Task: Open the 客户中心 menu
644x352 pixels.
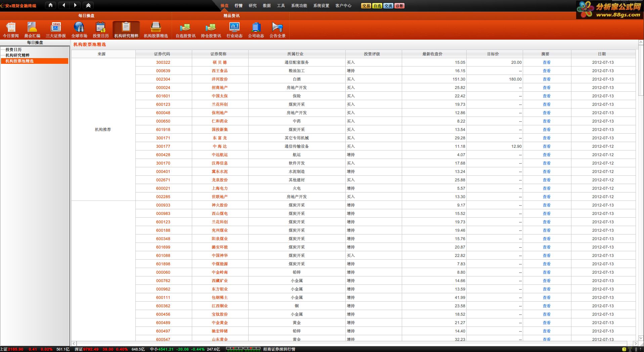Action: (343, 6)
